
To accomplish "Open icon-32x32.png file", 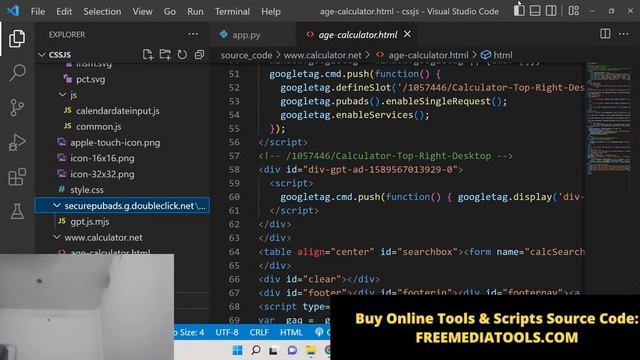I will 102,174.
